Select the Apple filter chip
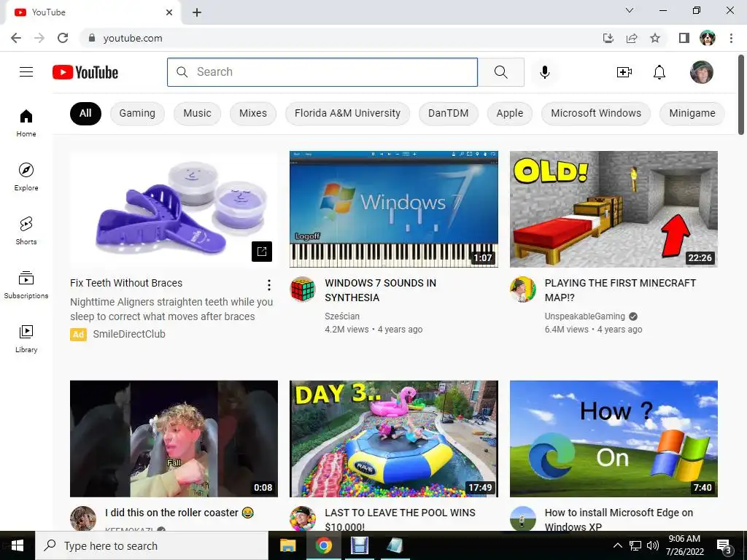This screenshot has height=560, width=747. (x=510, y=113)
